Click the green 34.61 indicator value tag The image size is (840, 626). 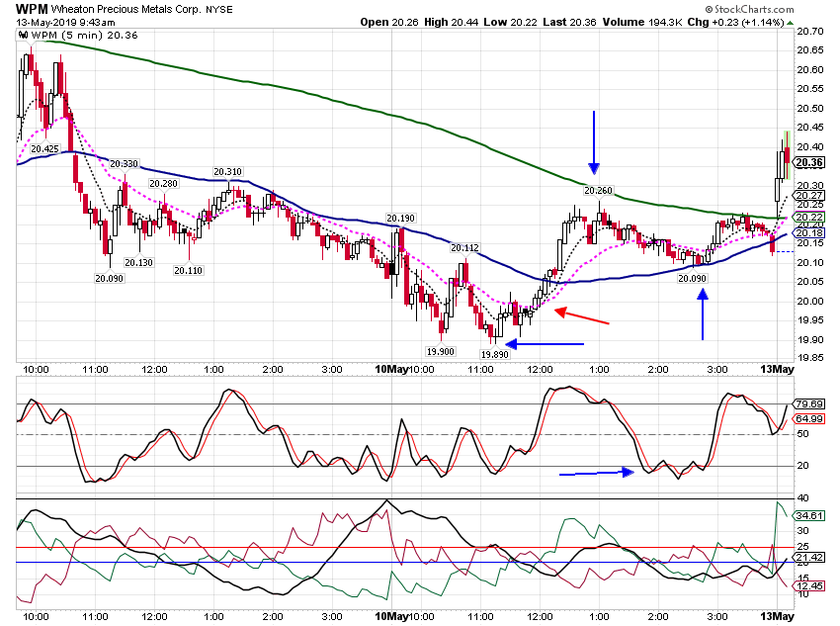[809, 515]
